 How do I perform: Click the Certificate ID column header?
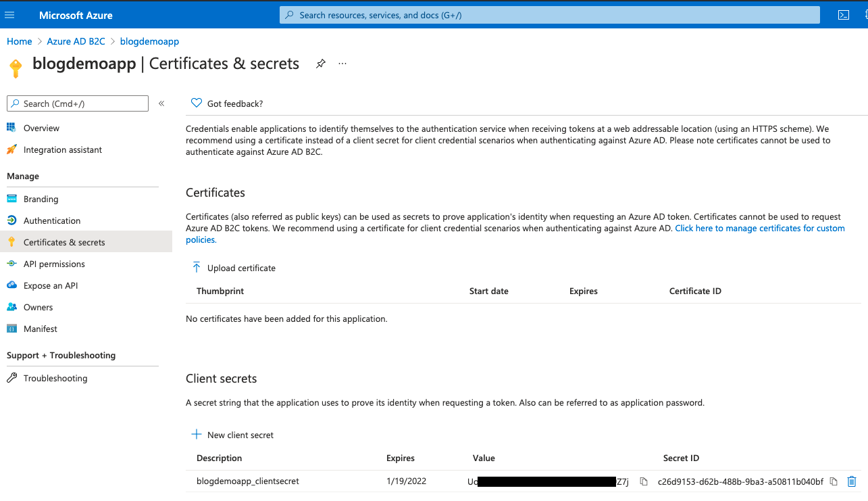[695, 291]
